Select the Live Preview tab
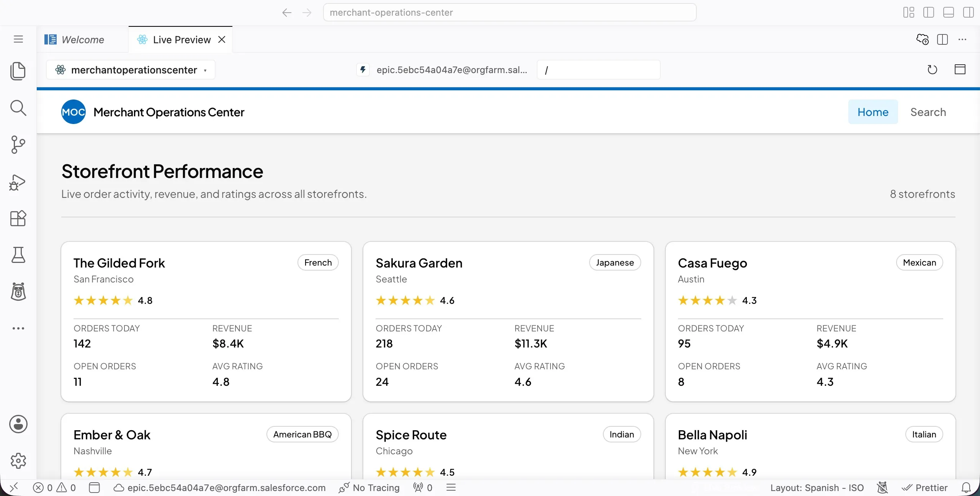This screenshot has width=980, height=496. [x=181, y=39]
